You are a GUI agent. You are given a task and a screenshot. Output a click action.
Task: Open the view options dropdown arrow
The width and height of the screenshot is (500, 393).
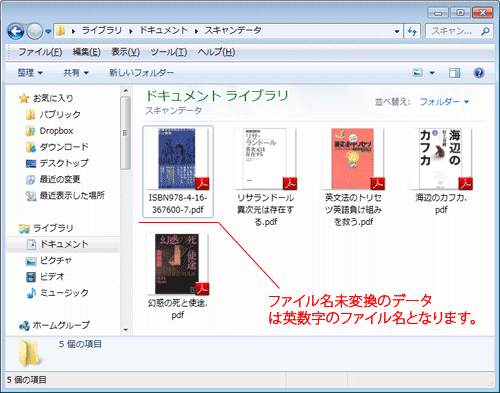pos(432,73)
